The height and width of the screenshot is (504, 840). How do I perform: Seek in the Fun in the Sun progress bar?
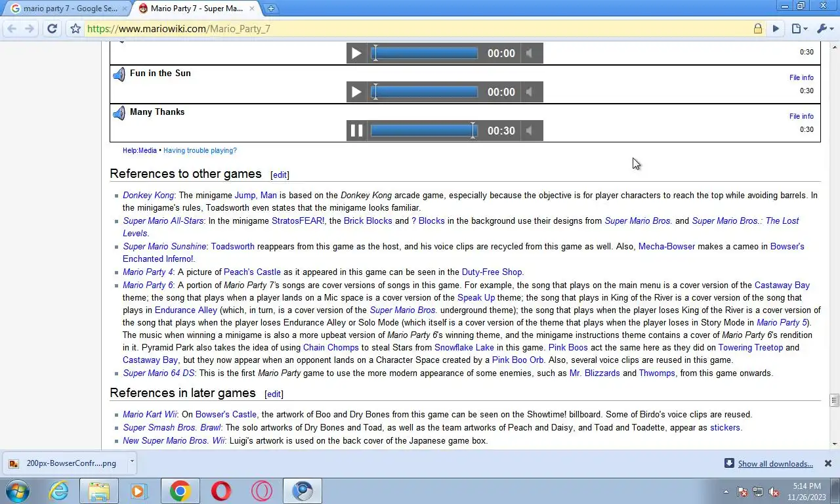pyautogui.click(x=425, y=92)
